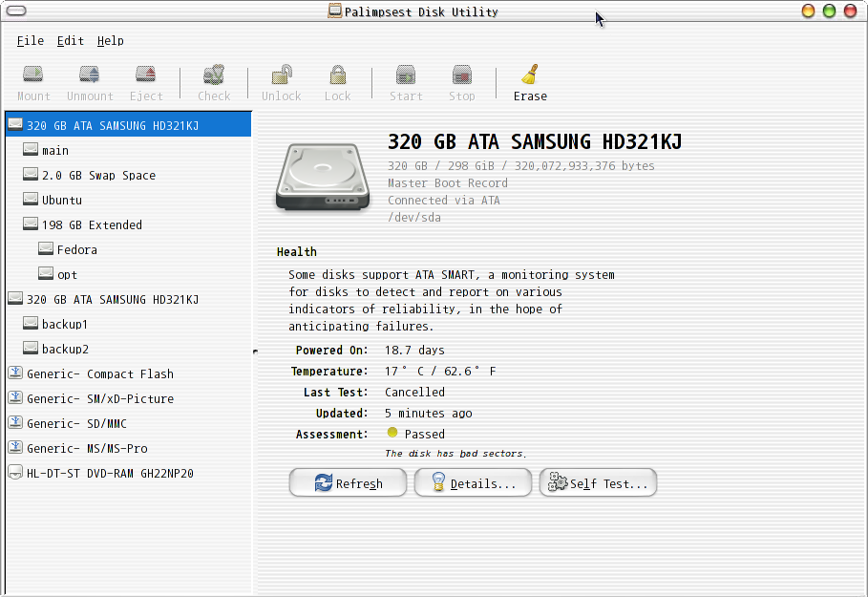Click the optical drive icon beside DVD-RAM

(15, 473)
